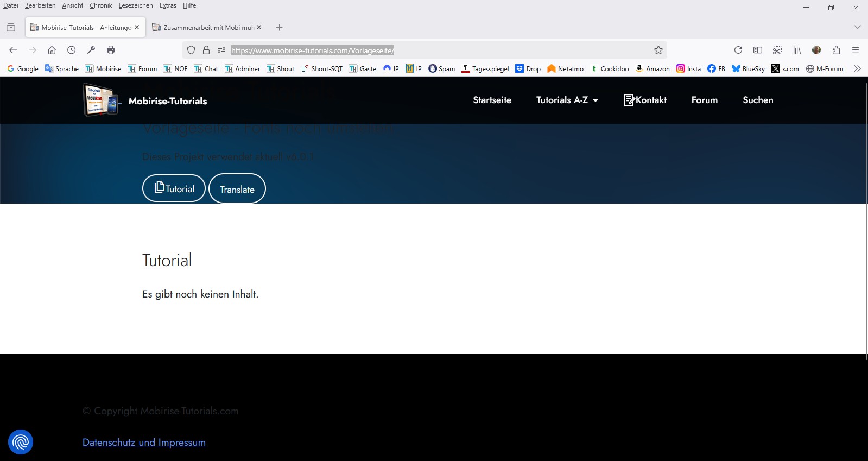Open the Datei menu
Screen dimensions: 868x461
pos(11,5)
